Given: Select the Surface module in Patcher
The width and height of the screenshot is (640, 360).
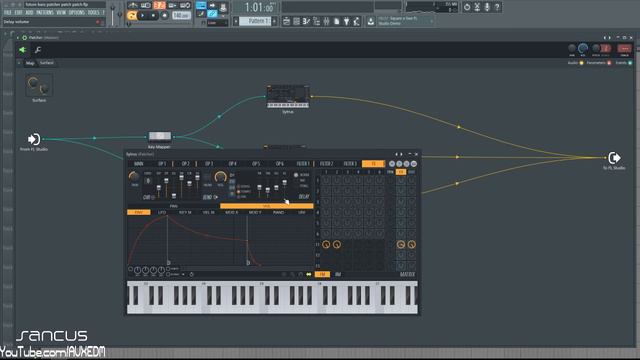Looking at the screenshot, I should [38, 86].
